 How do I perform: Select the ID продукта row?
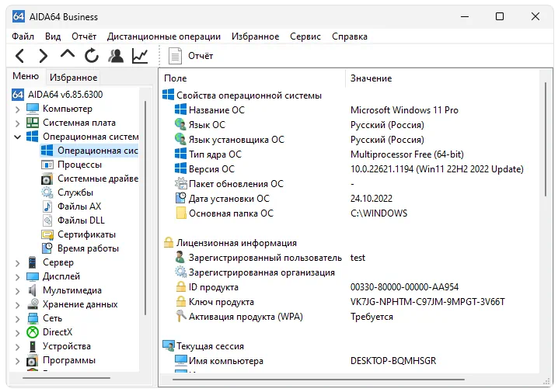tap(349, 287)
